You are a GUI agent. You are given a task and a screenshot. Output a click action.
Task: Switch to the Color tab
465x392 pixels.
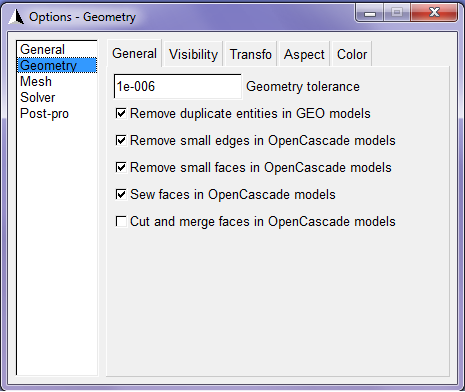352,54
